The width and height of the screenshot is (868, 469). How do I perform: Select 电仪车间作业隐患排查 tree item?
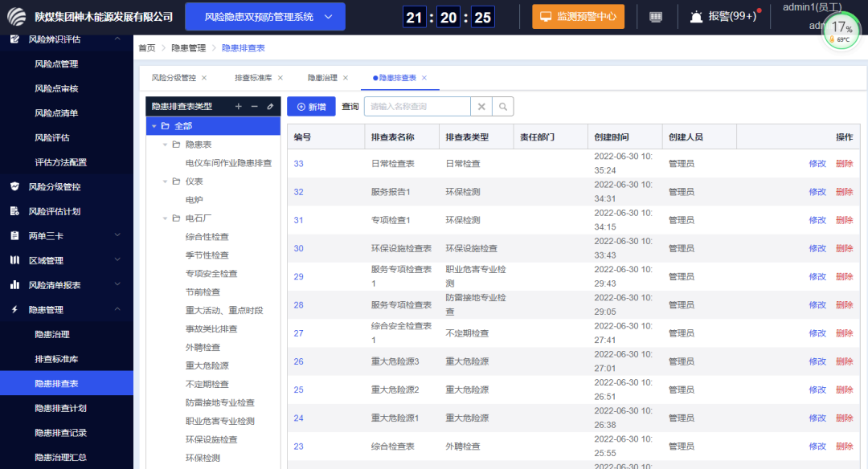[228, 163]
